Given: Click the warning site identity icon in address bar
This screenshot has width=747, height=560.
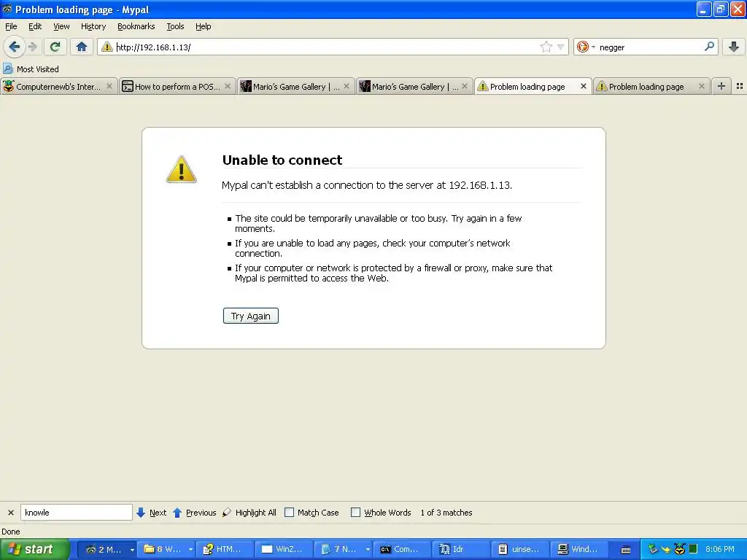Looking at the screenshot, I should [x=107, y=47].
